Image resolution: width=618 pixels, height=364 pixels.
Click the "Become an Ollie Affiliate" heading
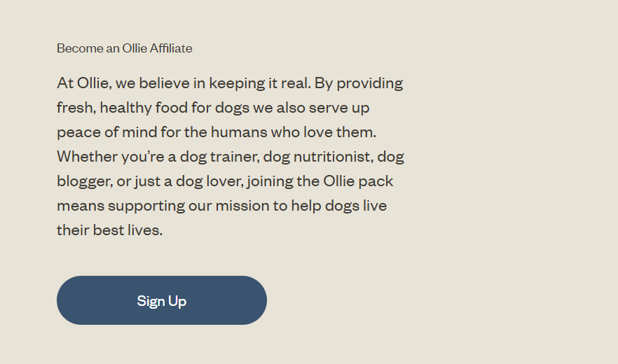coord(125,48)
